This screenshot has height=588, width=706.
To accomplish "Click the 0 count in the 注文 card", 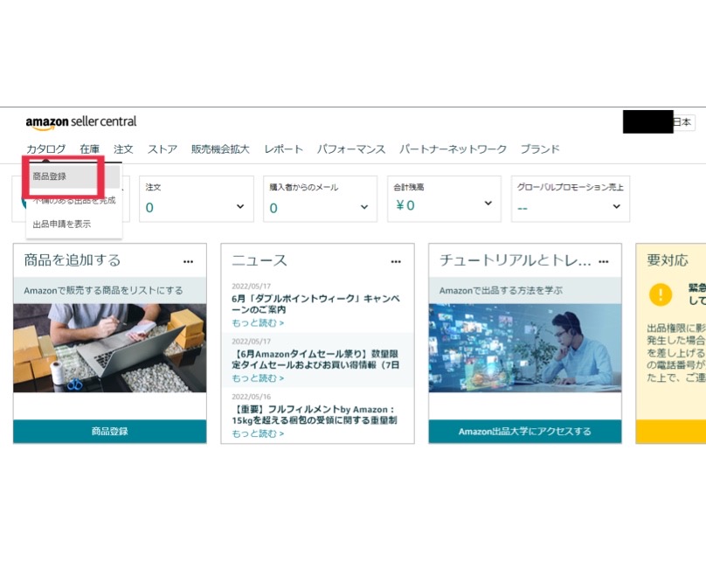I will (149, 208).
